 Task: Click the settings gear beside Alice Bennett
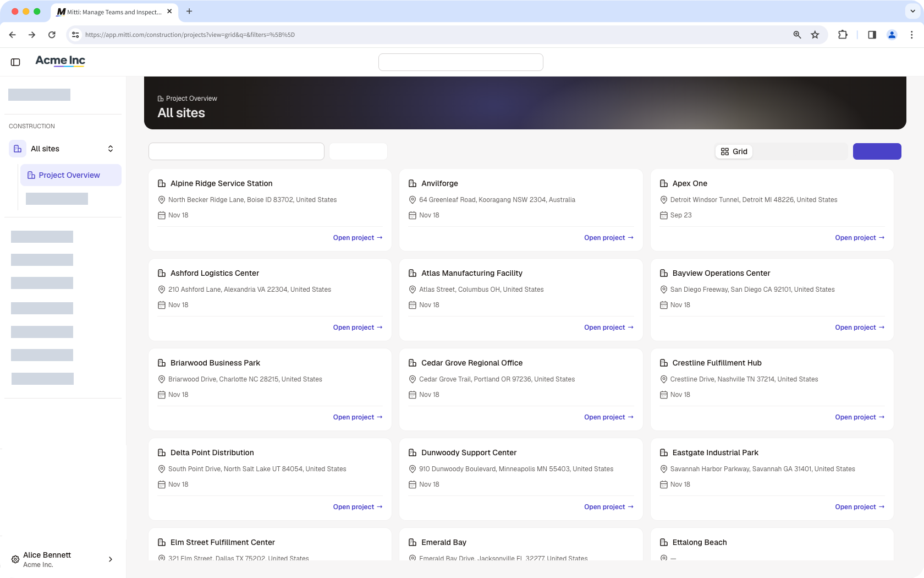click(15, 559)
